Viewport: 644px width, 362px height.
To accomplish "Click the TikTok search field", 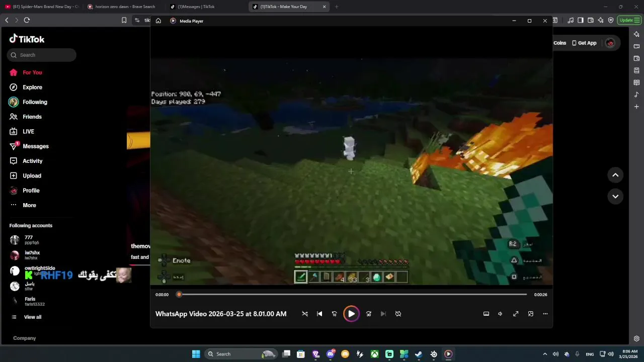I will [42, 55].
